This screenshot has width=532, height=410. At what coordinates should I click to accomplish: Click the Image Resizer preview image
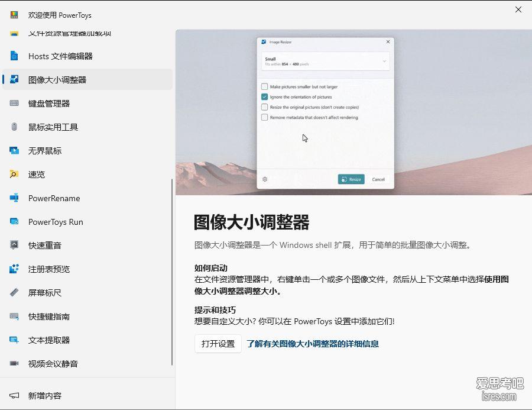pos(353,112)
